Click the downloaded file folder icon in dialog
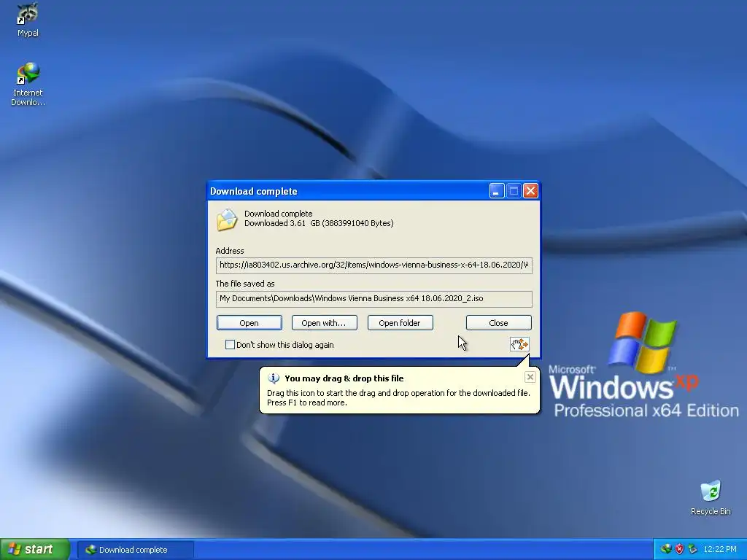Screen dimensions: 747x560 coord(227,219)
